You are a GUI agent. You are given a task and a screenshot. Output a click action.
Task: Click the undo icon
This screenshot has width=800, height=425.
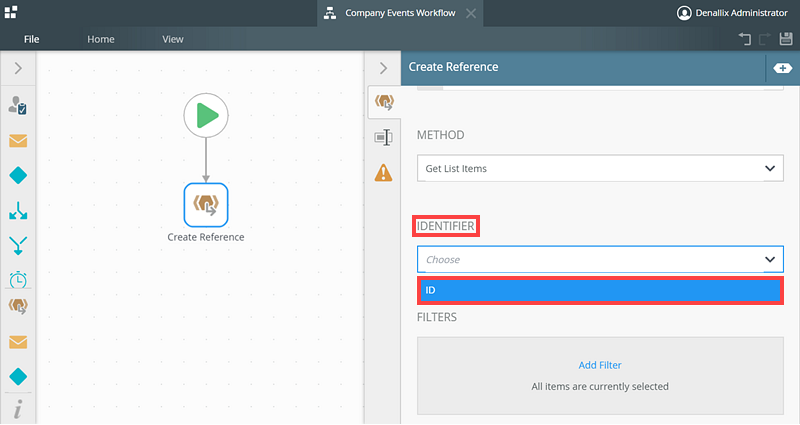[744, 39]
